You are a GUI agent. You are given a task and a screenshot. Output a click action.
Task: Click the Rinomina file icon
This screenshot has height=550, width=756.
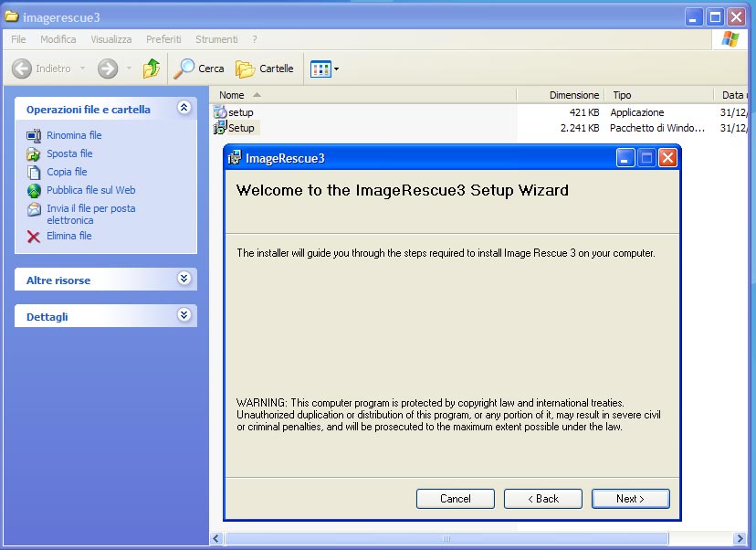[x=34, y=135]
